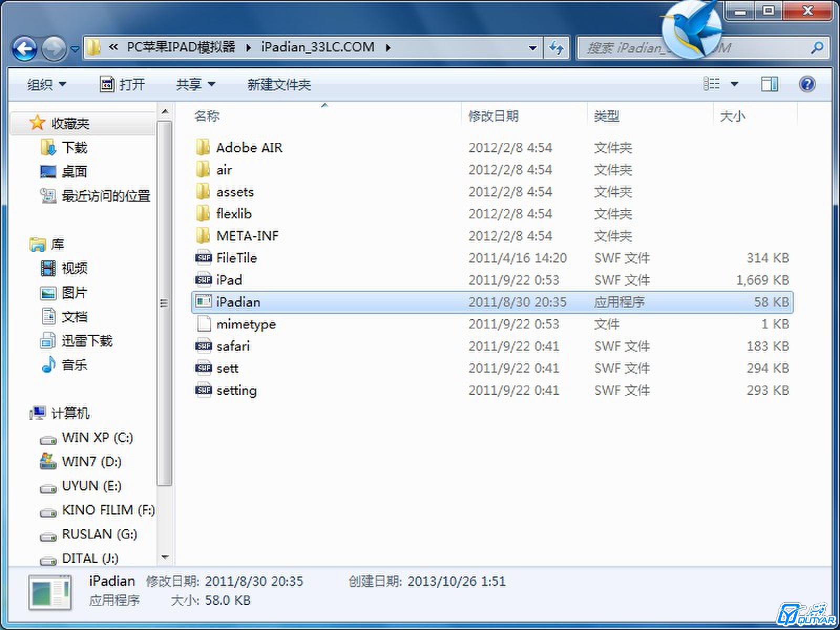
Task: Select the iPadian application icon
Action: tap(203, 302)
